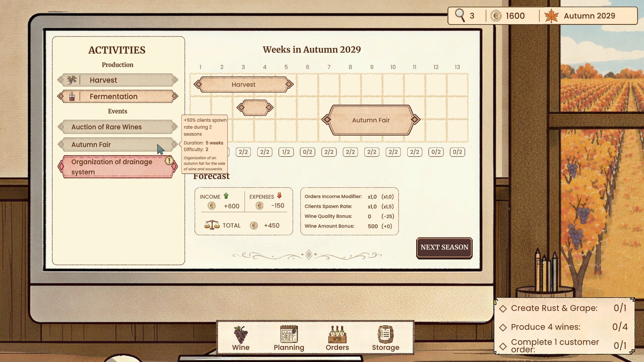Open the Wine tab with grape icon
This screenshot has width=644, height=362.
(x=241, y=338)
